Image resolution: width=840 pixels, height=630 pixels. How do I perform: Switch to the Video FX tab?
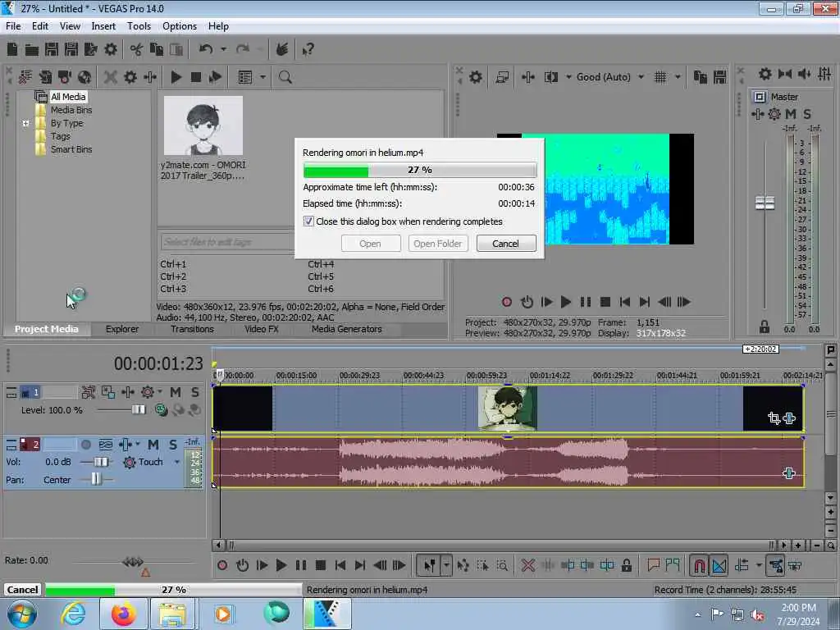pos(262,329)
